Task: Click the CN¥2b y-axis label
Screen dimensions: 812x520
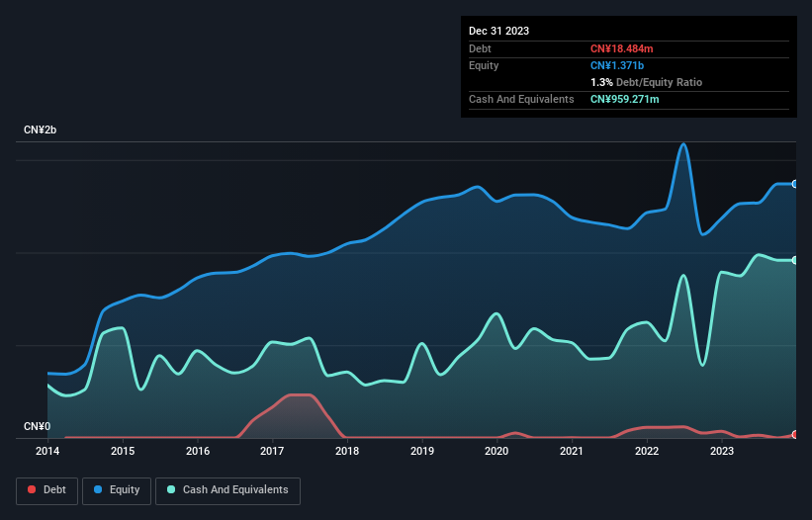Action: (x=40, y=130)
